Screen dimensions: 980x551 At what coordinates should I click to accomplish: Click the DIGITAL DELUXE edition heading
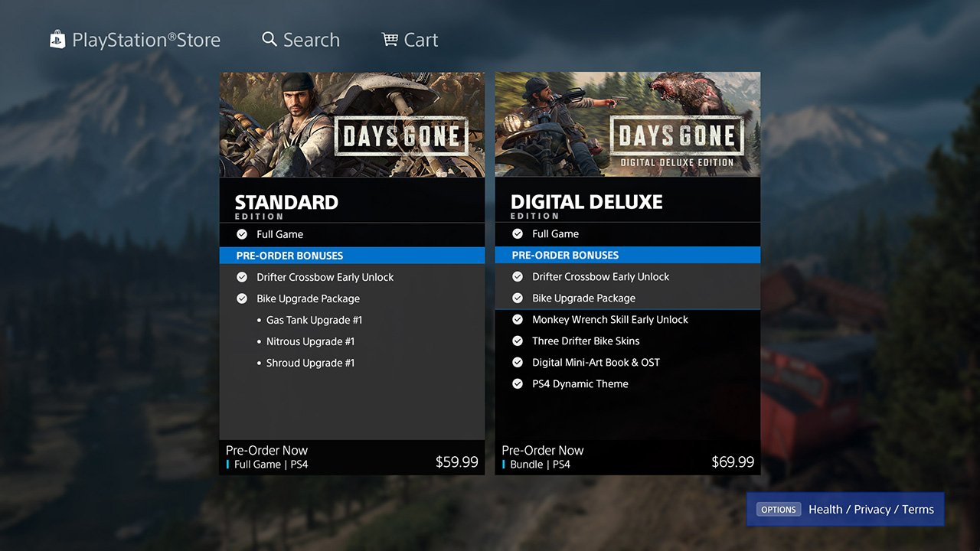586,202
